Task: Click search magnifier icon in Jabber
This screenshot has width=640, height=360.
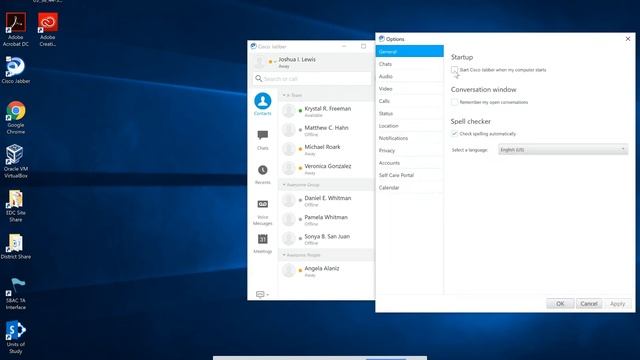Action: click(258, 78)
